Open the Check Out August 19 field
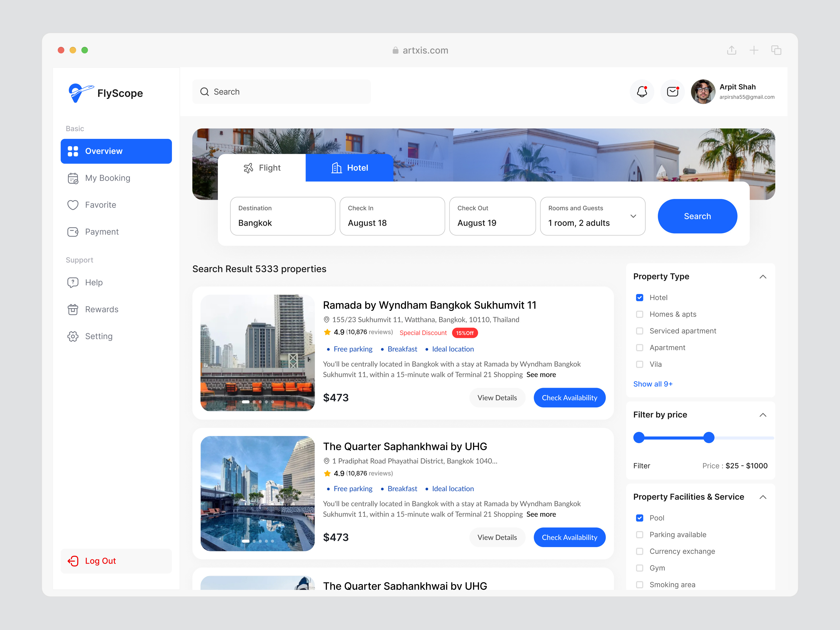Image resolution: width=840 pixels, height=630 pixels. pos(492,216)
